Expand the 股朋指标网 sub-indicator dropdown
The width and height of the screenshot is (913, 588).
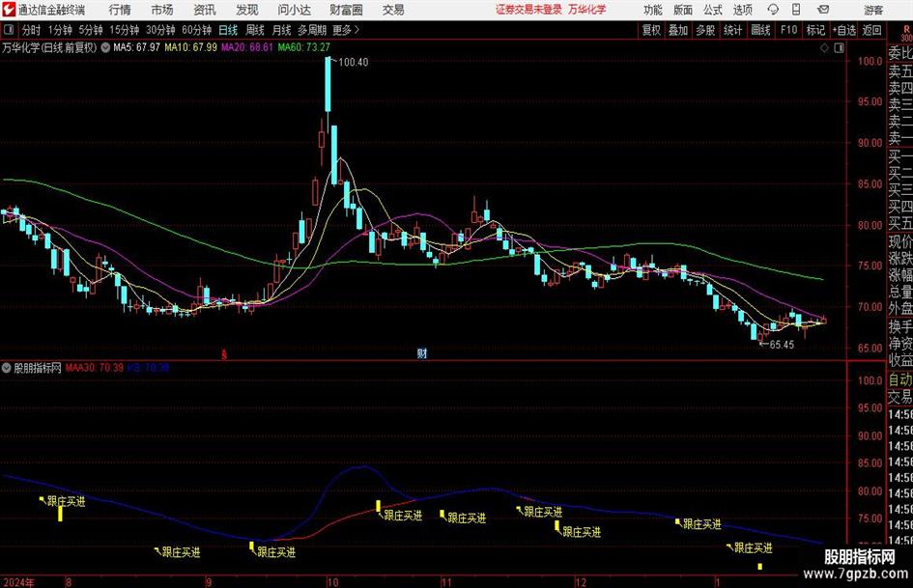(7, 368)
